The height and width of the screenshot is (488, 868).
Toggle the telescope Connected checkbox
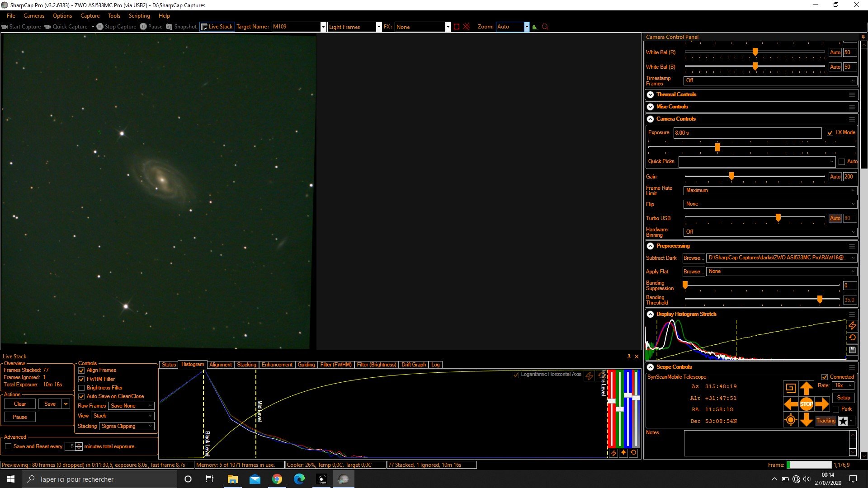click(825, 377)
